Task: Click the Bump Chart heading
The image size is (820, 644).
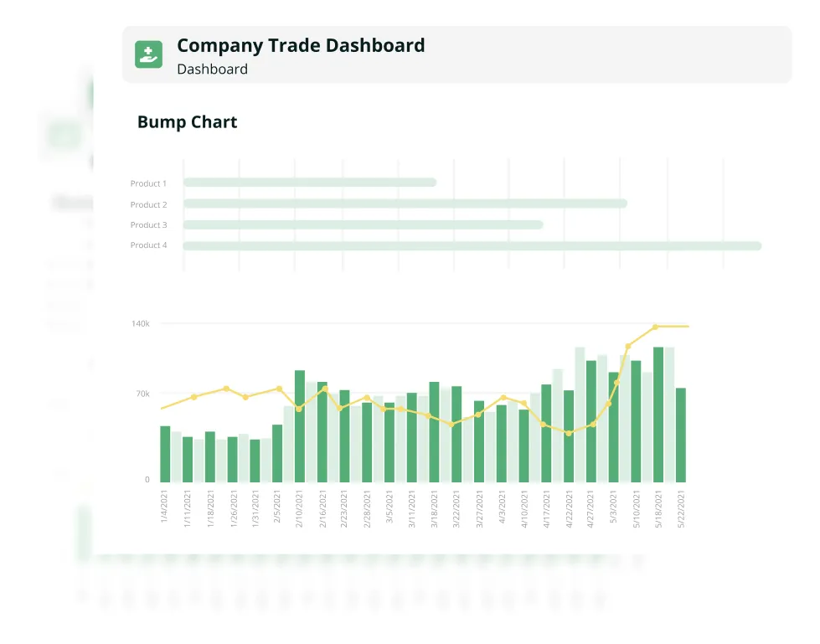Action: tap(187, 122)
